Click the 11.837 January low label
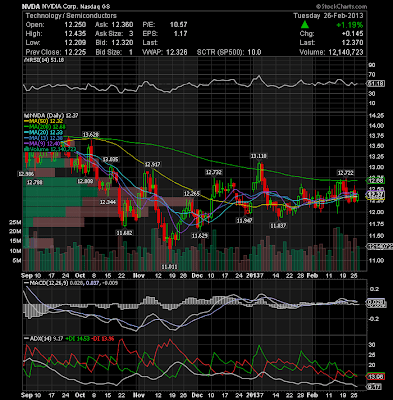This screenshot has width=393, height=400. click(278, 226)
